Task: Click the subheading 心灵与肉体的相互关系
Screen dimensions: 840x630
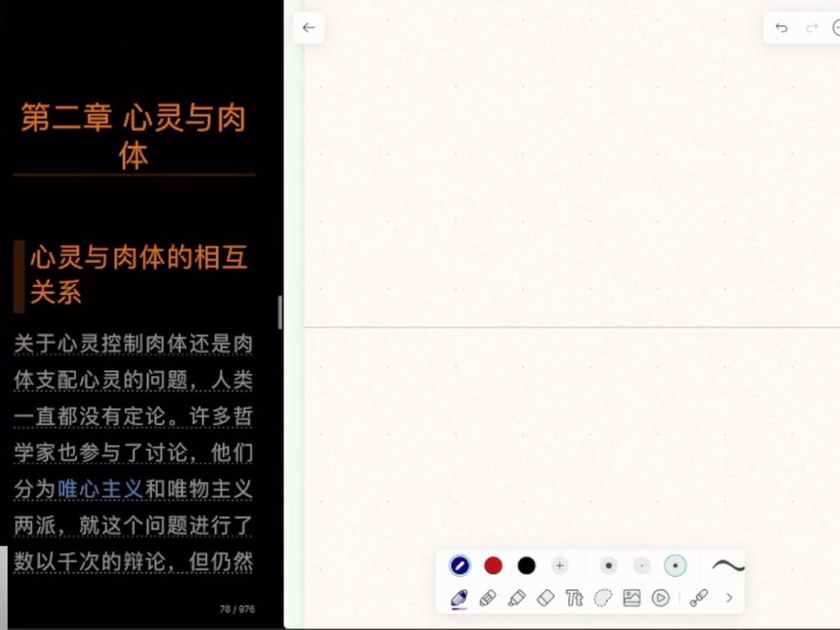Action: 139,275
